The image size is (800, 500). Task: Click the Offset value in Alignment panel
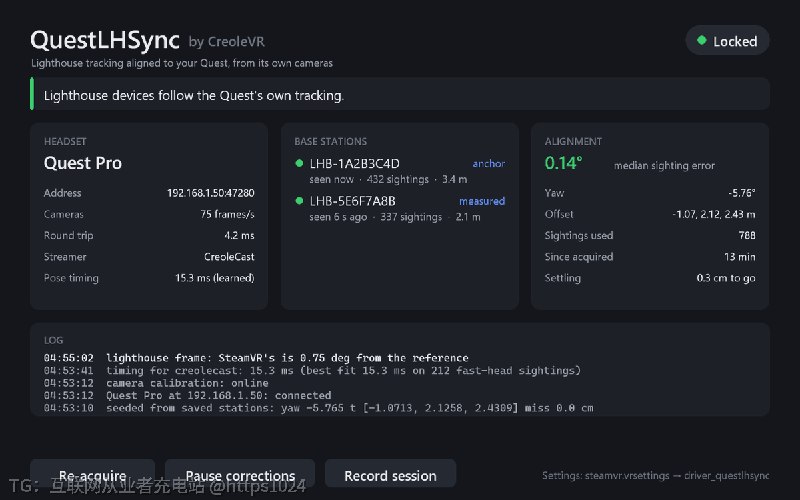[714, 214]
